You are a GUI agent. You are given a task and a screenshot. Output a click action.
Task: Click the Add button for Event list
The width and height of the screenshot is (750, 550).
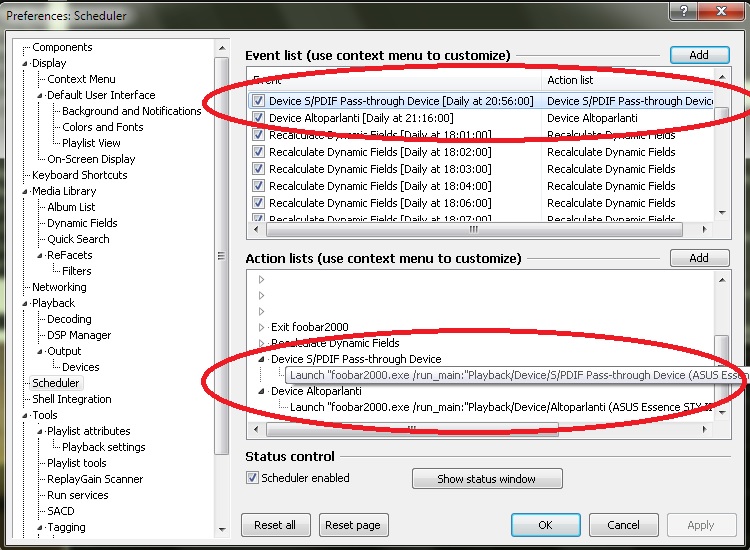(x=699, y=55)
